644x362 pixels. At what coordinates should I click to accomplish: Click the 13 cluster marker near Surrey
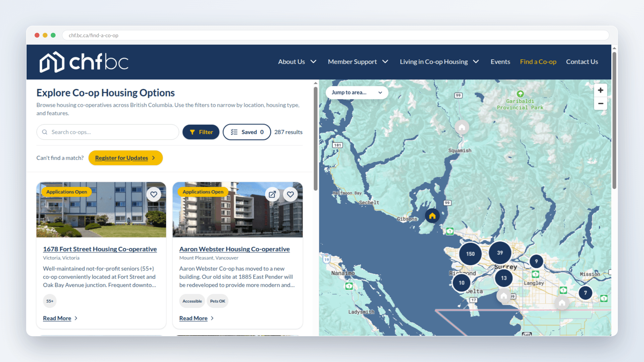coord(504,278)
